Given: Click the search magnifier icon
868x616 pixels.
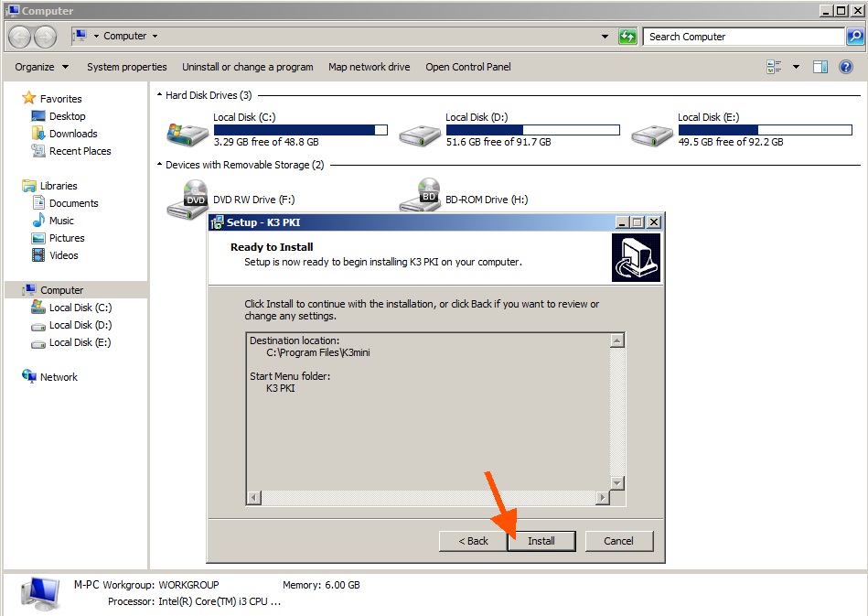Looking at the screenshot, I should [854, 37].
